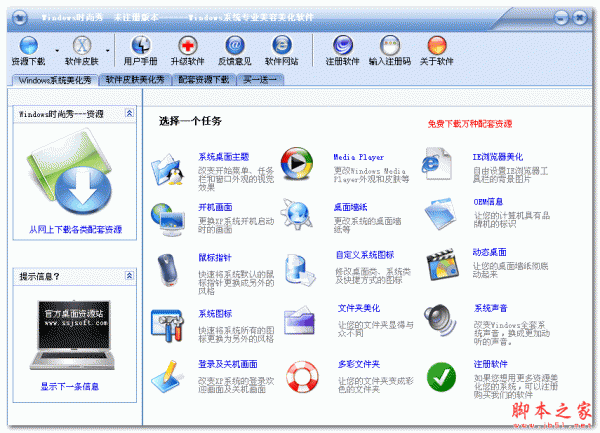Open the 文件夹美化 task link
Screen dimensions: 600x433
pyautogui.click(x=359, y=308)
